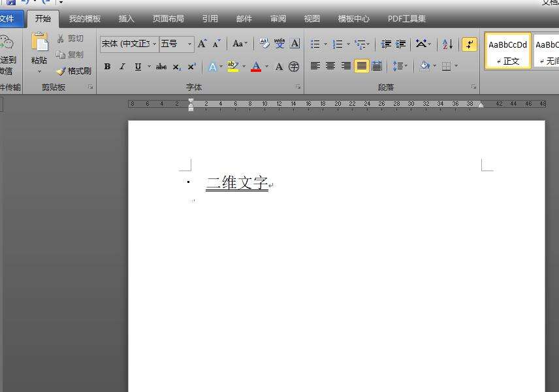Viewport: 559px width, 392px height.
Task: Open the Phonetic Guide (wén) tool
Action: pyautogui.click(x=279, y=44)
